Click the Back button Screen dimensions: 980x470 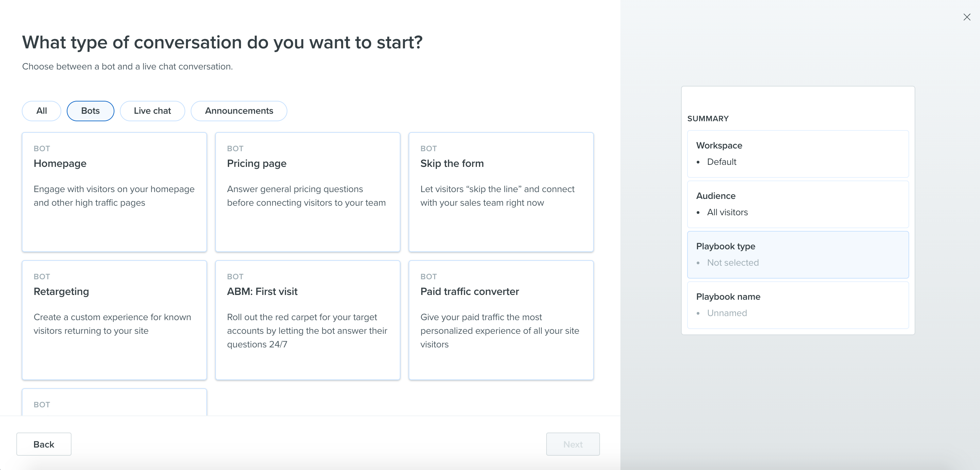click(x=44, y=444)
